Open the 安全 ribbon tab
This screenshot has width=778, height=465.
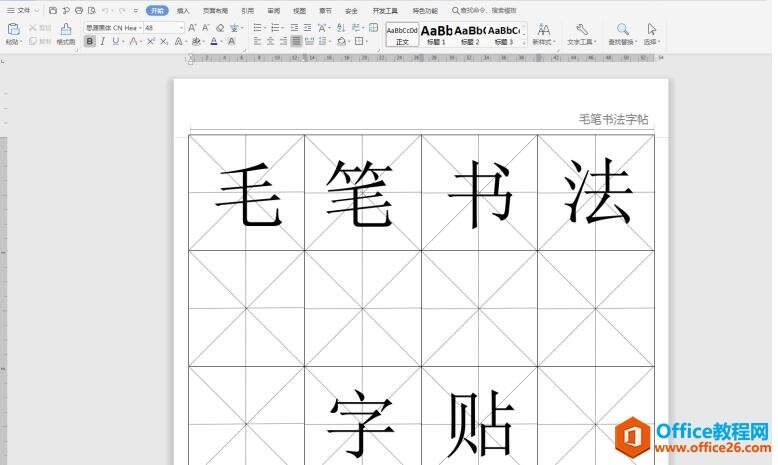tap(351, 10)
